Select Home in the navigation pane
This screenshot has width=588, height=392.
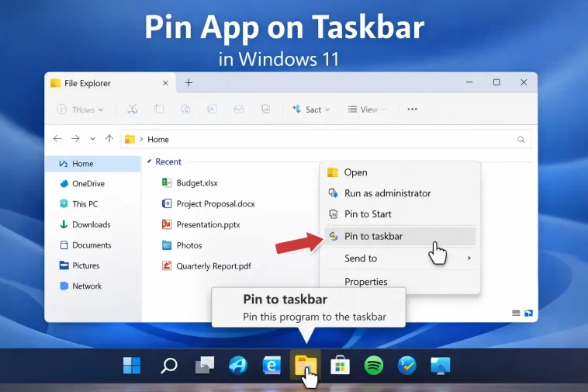[92, 164]
